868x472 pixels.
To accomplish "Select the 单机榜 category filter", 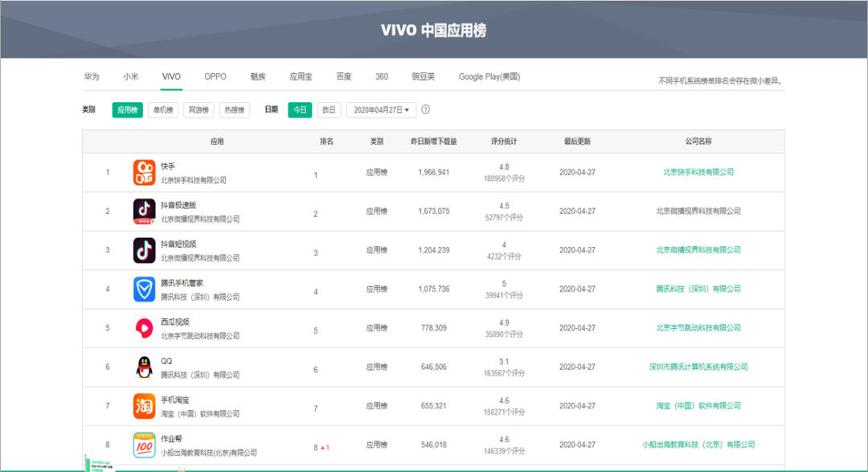I will [162, 109].
